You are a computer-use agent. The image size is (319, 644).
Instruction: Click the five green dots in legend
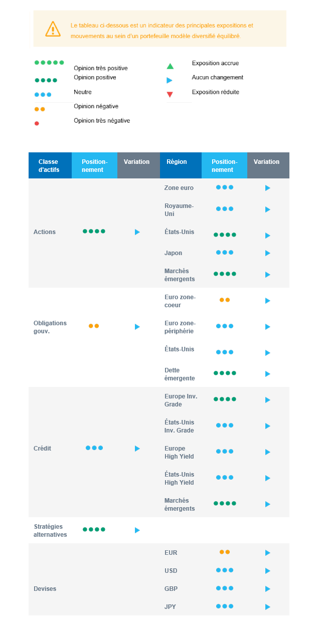pos(49,63)
